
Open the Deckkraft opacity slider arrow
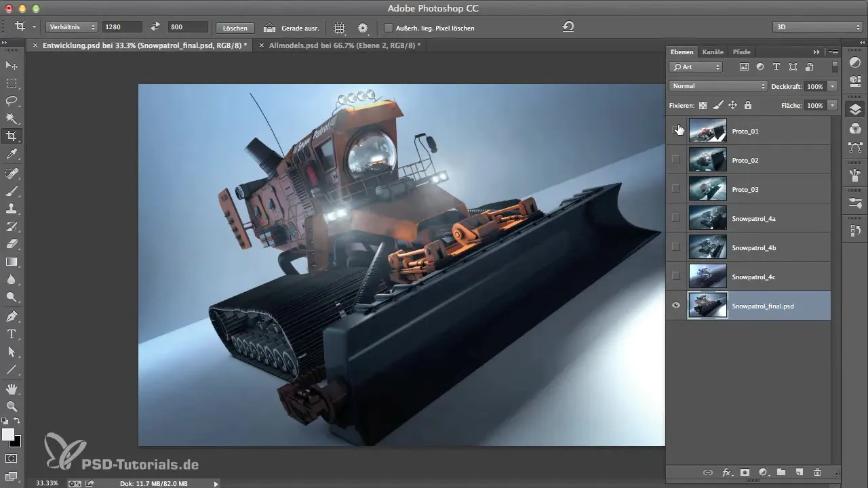click(832, 86)
